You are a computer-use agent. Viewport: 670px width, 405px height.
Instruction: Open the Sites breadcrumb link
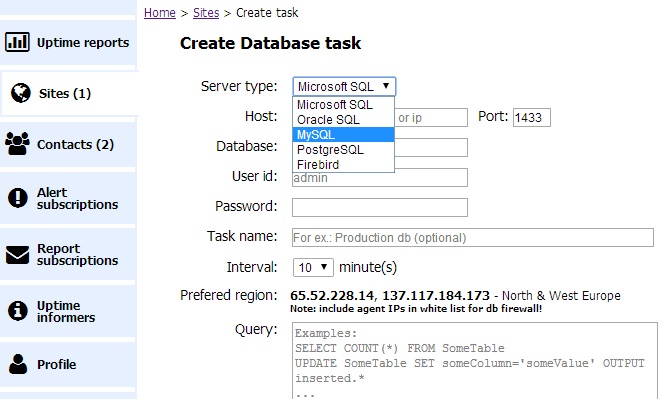[205, 13]
